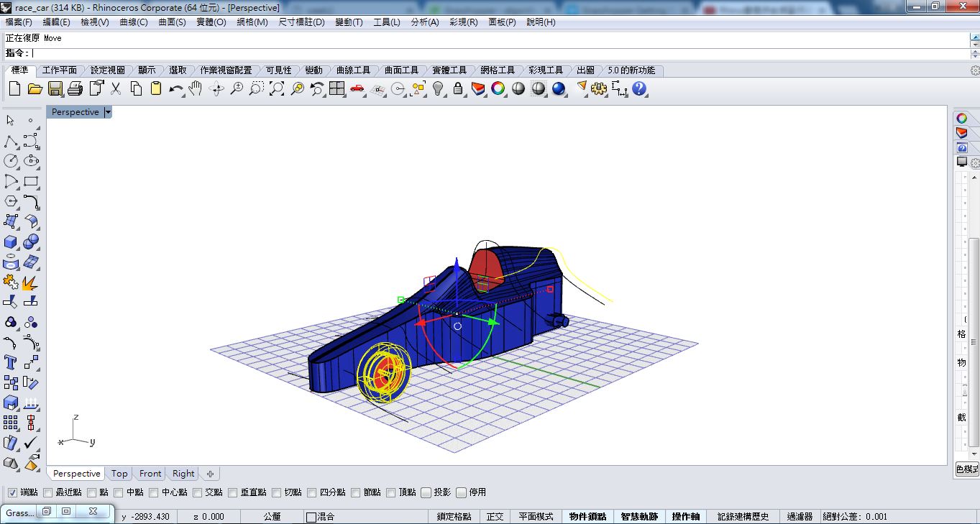Open the 檔案(F) menu
Viewport: 980px width, 524px height.
coord(19,22)
